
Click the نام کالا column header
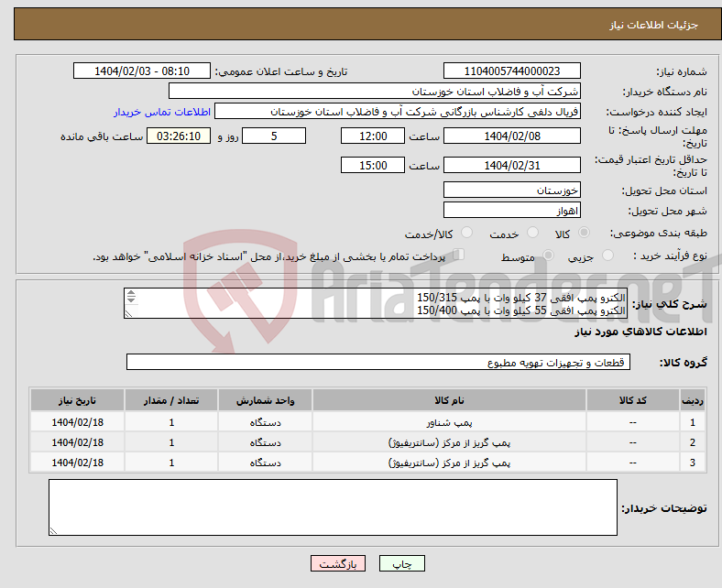[x=449, y=401]
